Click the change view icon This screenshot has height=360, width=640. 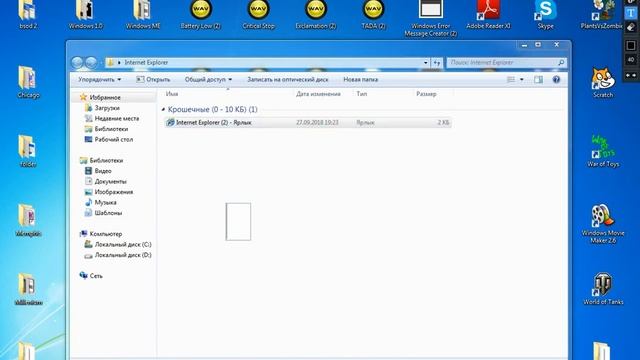511,80
